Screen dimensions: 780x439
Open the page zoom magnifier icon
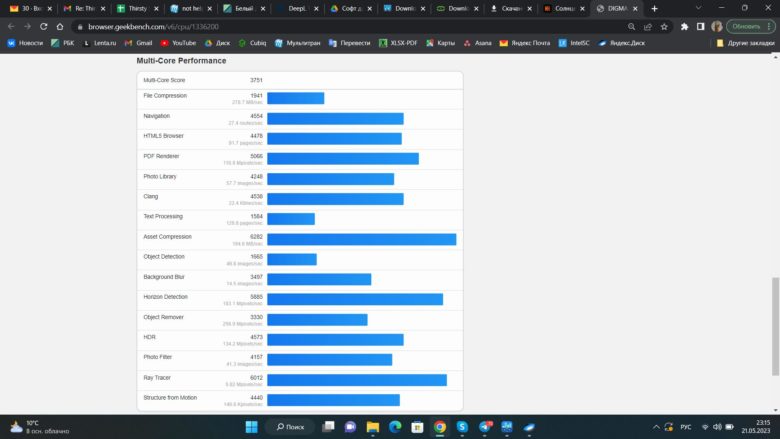[x=631, y=26]
